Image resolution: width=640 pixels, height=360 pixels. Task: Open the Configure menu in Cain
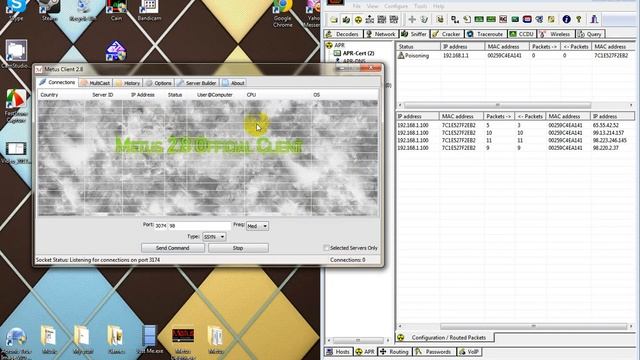point(396,6)
